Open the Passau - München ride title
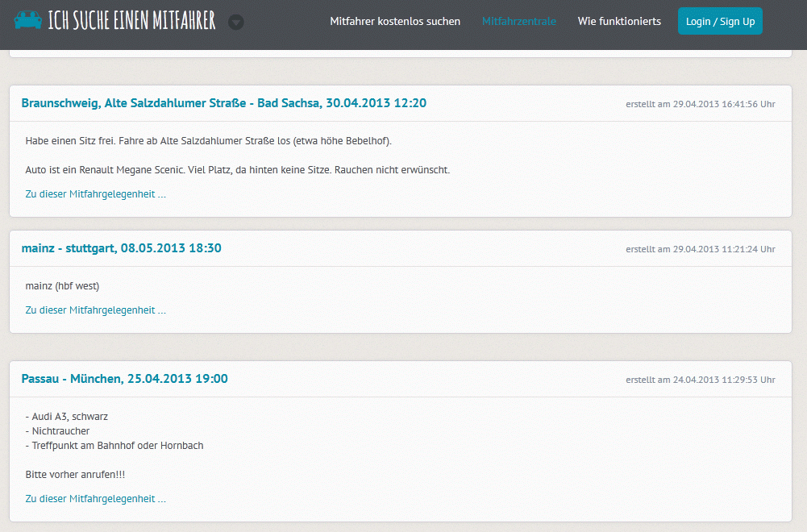Image resolution: width=807 pixels, height=532 pixels. [x=124, y=379]
